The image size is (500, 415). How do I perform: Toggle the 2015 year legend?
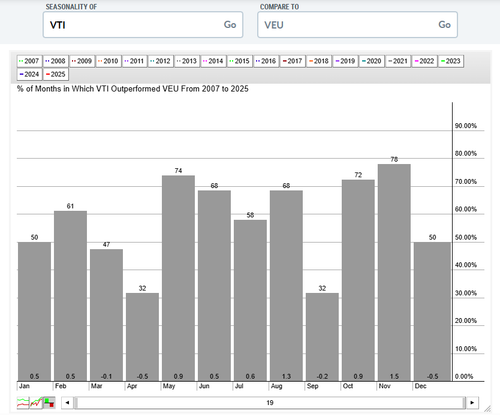[240, 61]
